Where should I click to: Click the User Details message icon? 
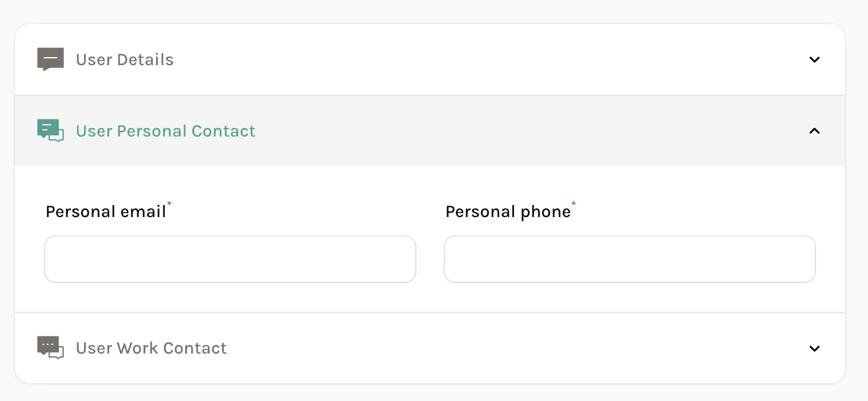pyautogui.click(x=50, y=59)
